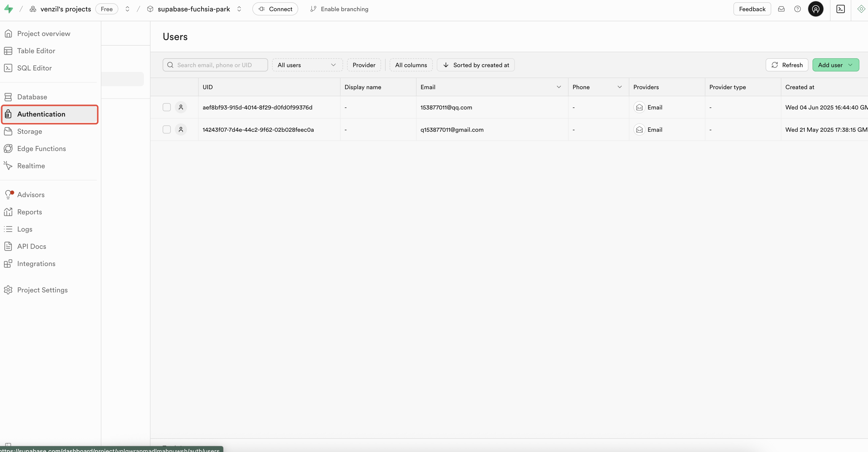Go to Edge Functions section

42,149
